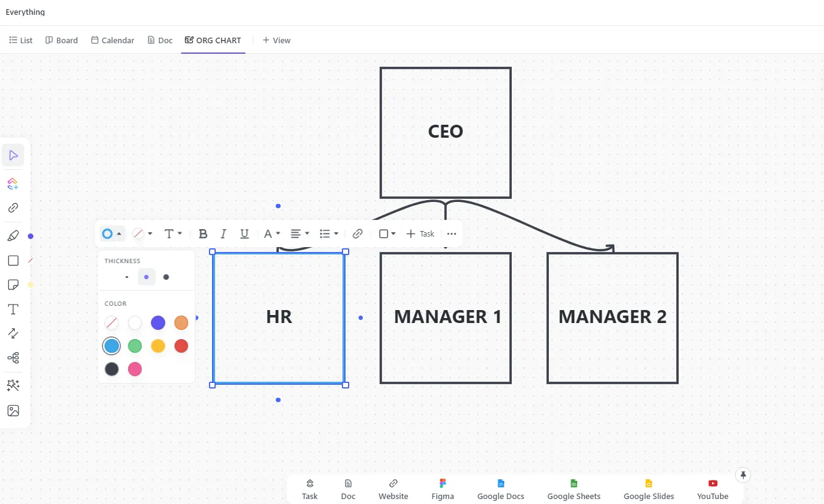Switch to the Calendar view tab
Image resolution: width=824 pixels, height=504 pixels.
pyautogui.click(x=113, y=40)
